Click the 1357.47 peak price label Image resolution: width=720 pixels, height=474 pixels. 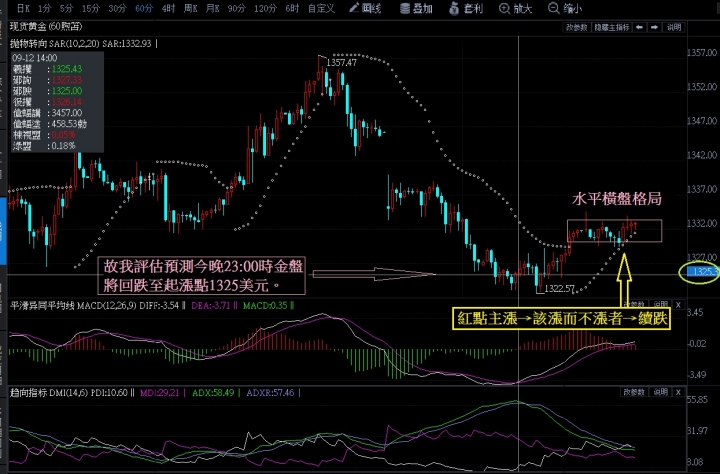(x=341, y=62)
